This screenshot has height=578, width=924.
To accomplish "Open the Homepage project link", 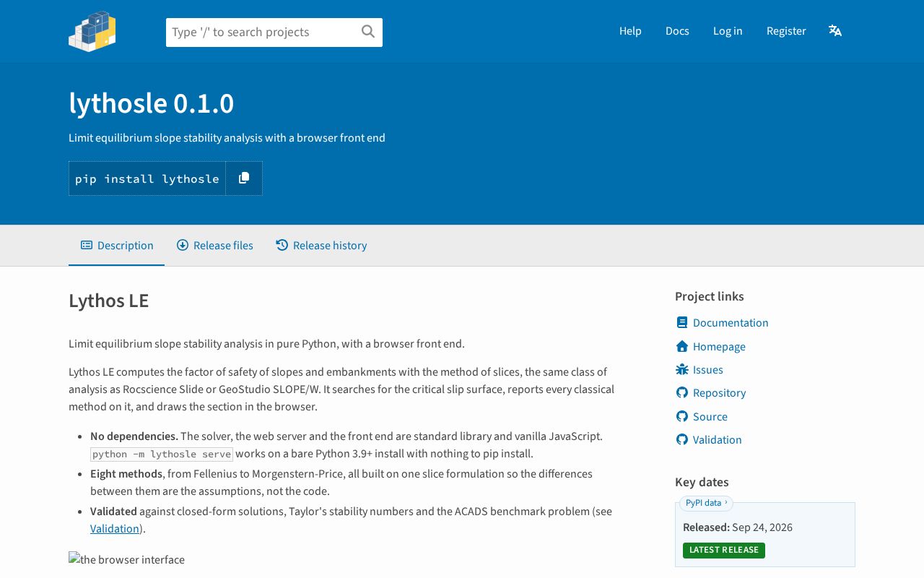I will point(719,346).
